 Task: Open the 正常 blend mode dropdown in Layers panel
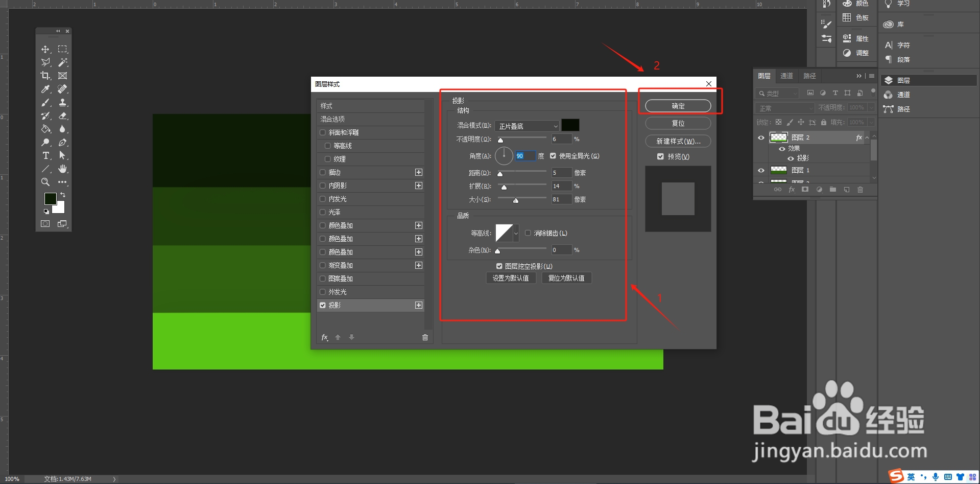point(785,108)
